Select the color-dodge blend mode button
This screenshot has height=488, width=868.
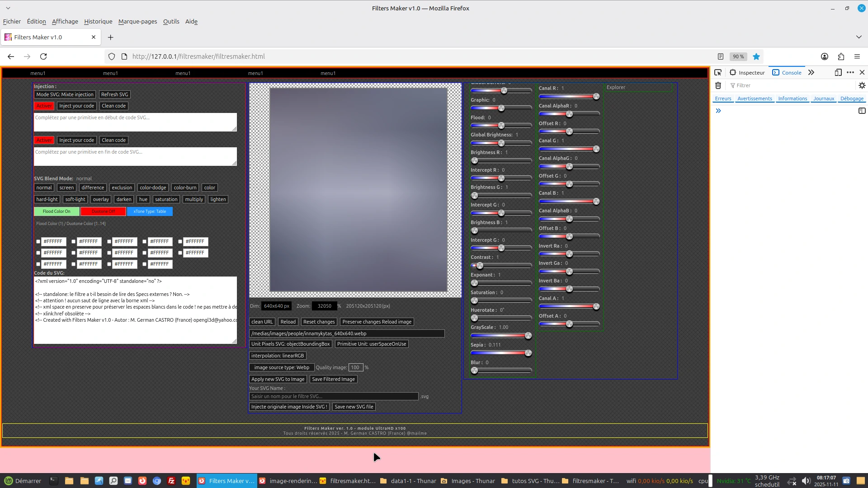153,188
